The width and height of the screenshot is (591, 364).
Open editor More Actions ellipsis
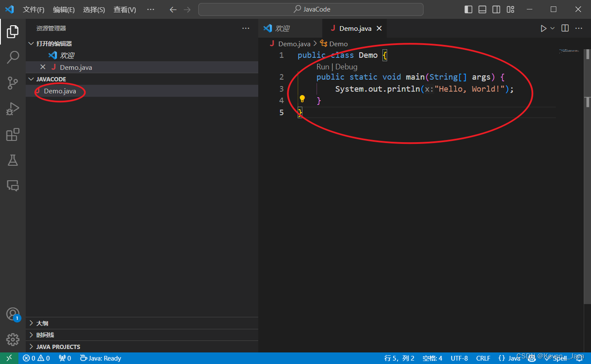(x=579, y=28)
